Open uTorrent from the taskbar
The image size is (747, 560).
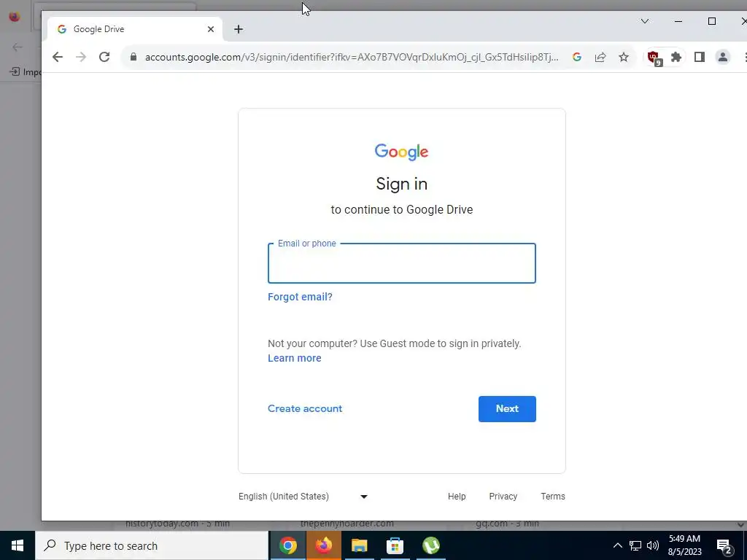click(x=430, y=545)
